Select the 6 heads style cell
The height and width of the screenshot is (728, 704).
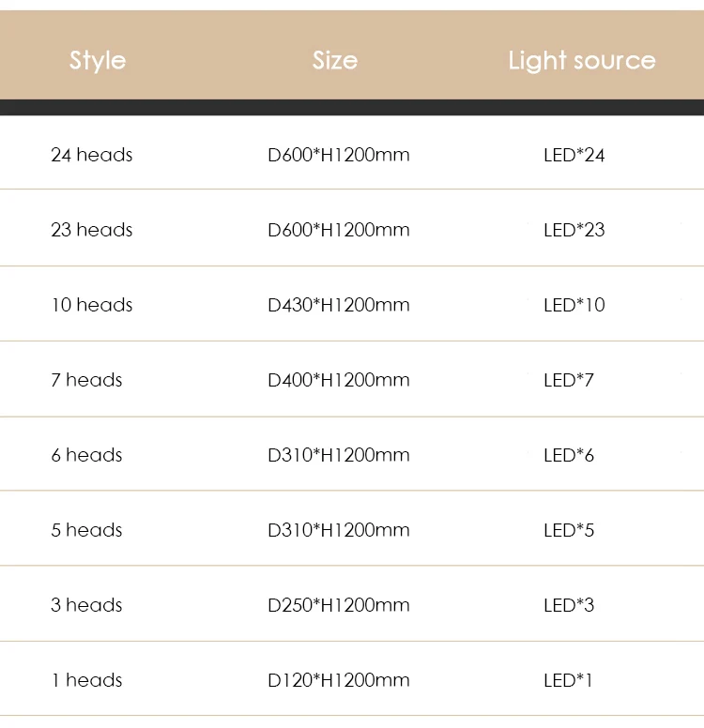(x=86, y=455)
